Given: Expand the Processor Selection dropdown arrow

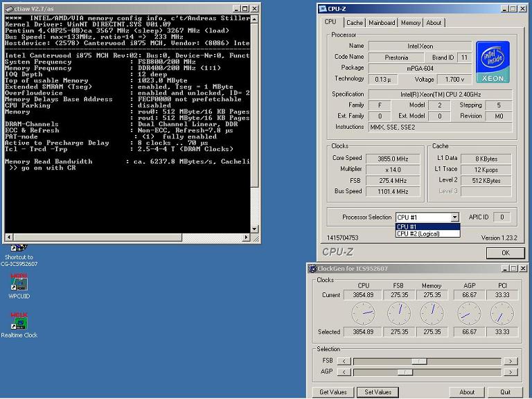Looking at the screenshot, I should click(454, 217).
